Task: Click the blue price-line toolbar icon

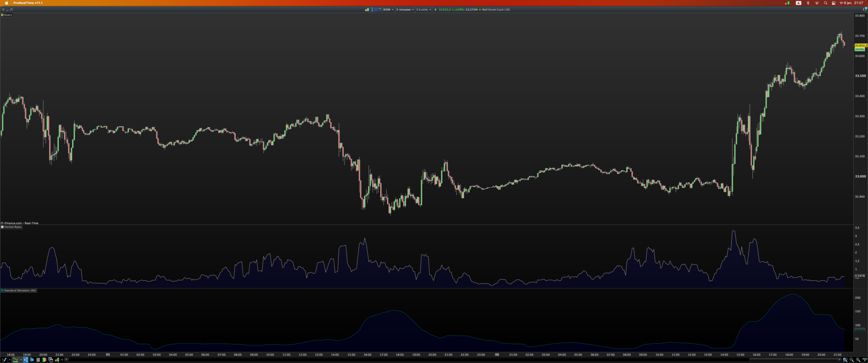Action: coord(380,9)
